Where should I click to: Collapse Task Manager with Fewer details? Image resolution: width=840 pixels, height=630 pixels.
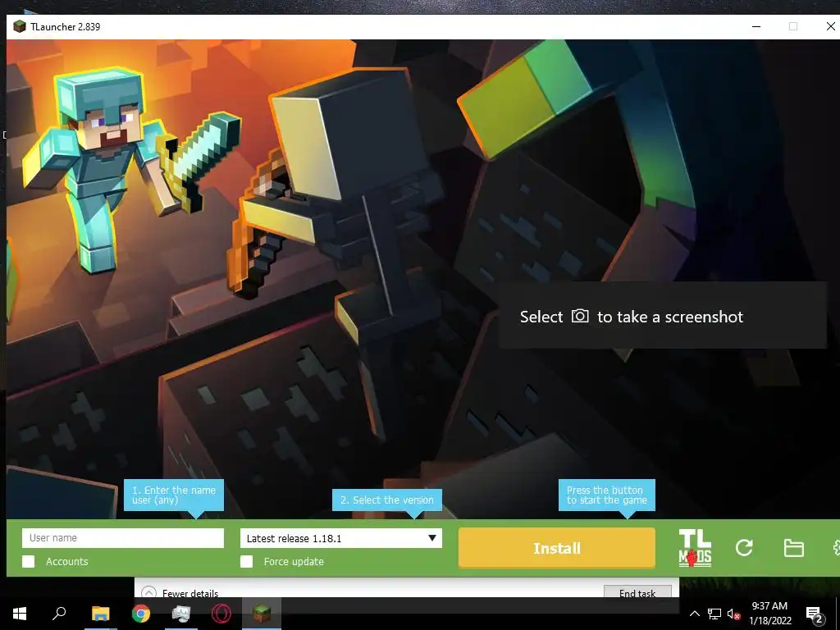click(x=180, y=592)
